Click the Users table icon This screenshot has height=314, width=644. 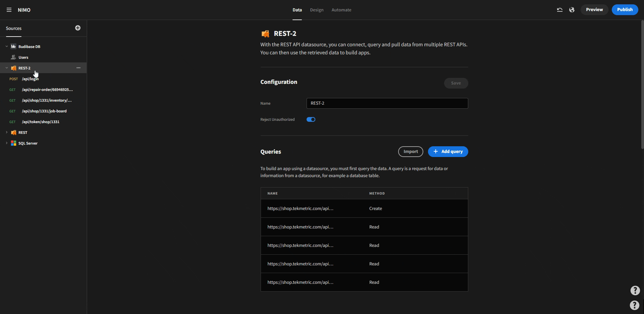pos(13,57)
